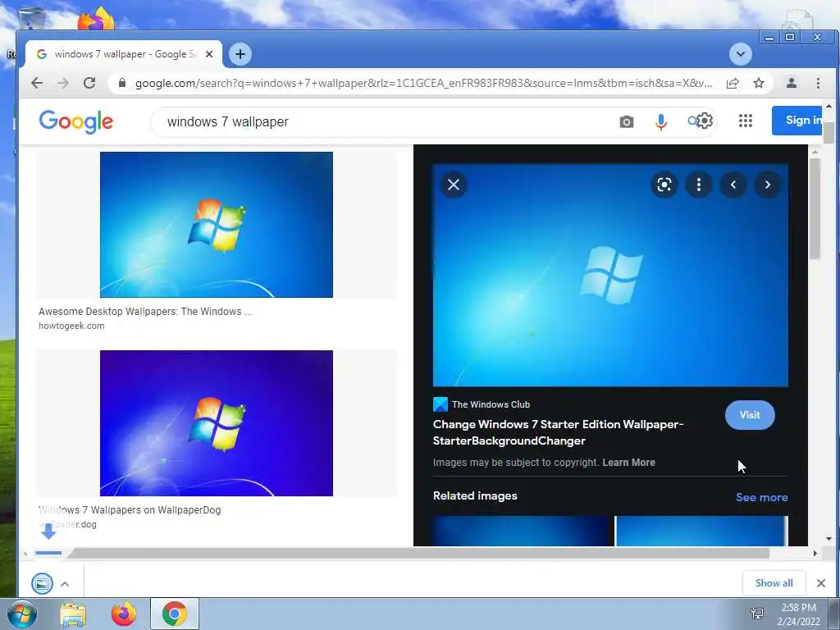Screen dimensions: 840x630
Task: Select the windows 7 wallpaper Google tab
Action: [x=125, y=54]
